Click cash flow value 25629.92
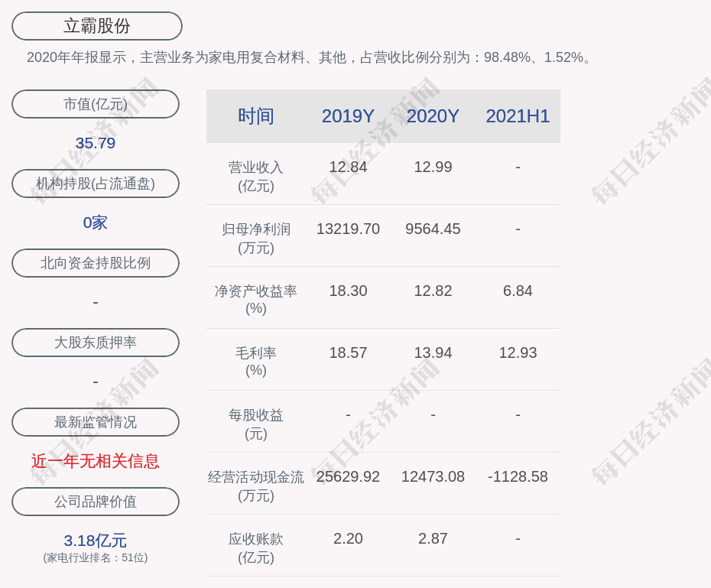 [x=348, y=476]
